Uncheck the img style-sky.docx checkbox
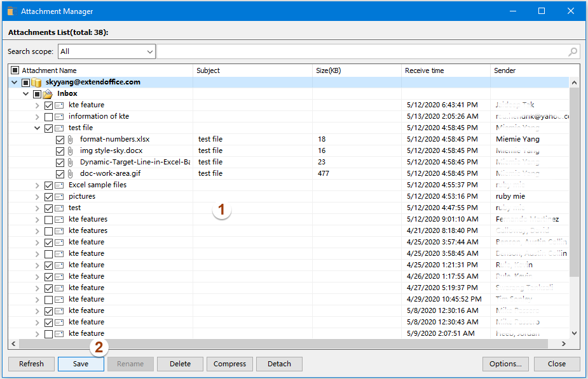 point(60,151)
